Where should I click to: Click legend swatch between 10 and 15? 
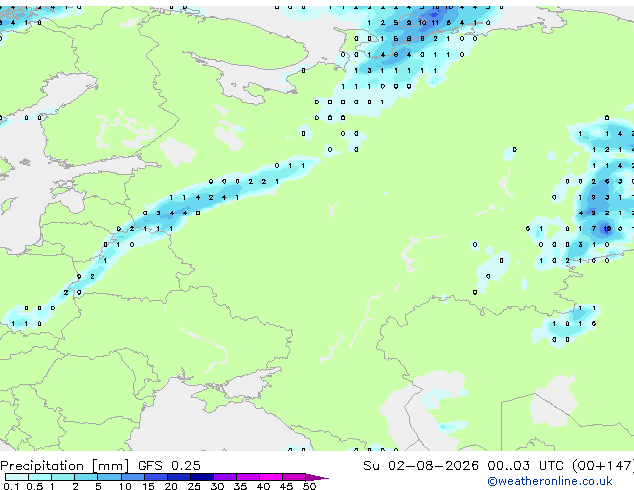[133, 477]
